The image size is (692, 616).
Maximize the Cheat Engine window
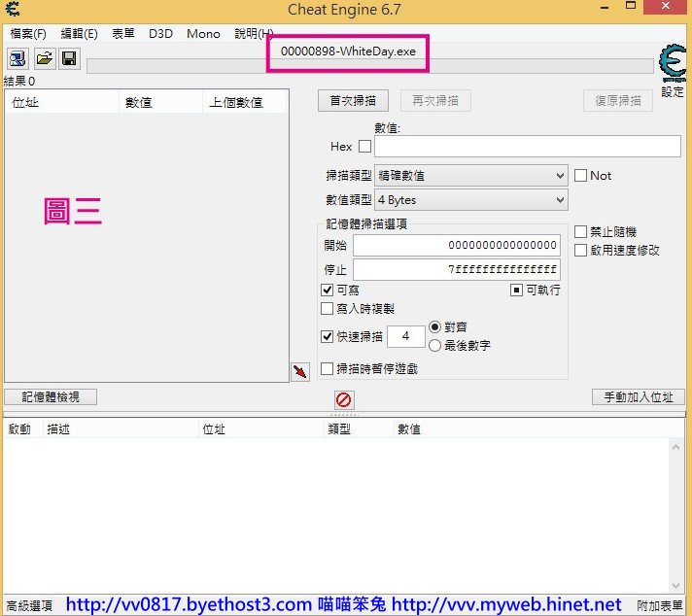pyautogui.click(x=631, y=6)
